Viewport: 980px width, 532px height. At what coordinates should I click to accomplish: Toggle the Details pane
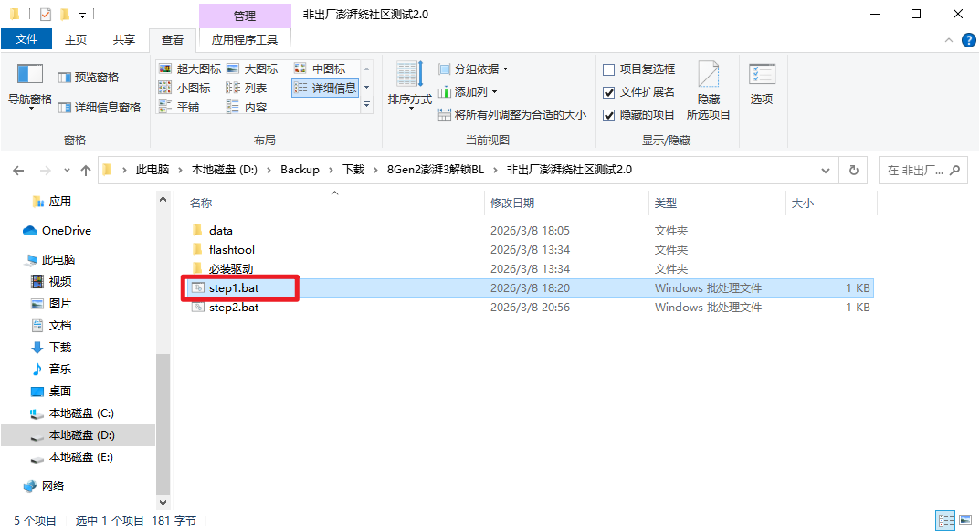point(100,108)
